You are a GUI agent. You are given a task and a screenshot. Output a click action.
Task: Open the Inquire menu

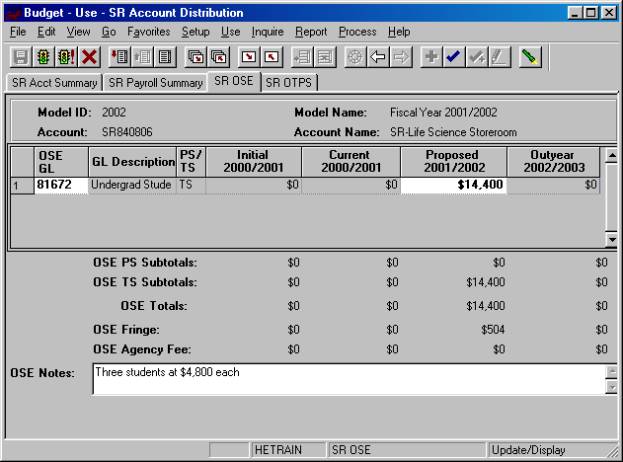270,32
